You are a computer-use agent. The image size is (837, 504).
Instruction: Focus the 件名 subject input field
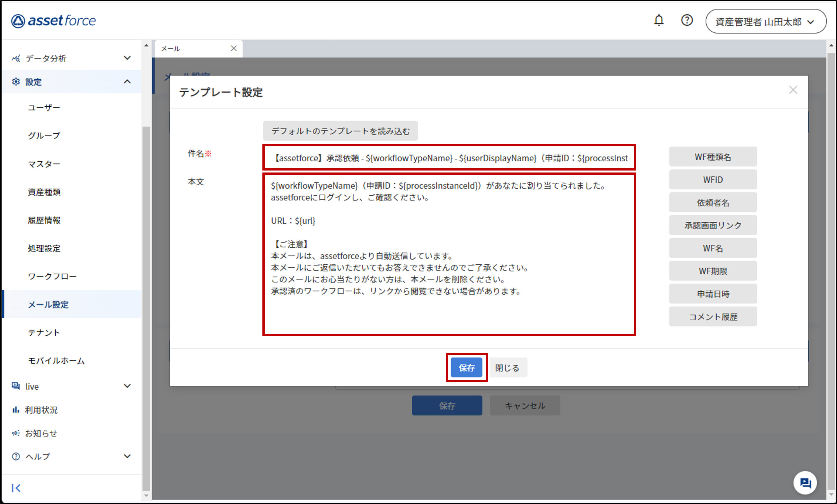click(x=449, y=158)
